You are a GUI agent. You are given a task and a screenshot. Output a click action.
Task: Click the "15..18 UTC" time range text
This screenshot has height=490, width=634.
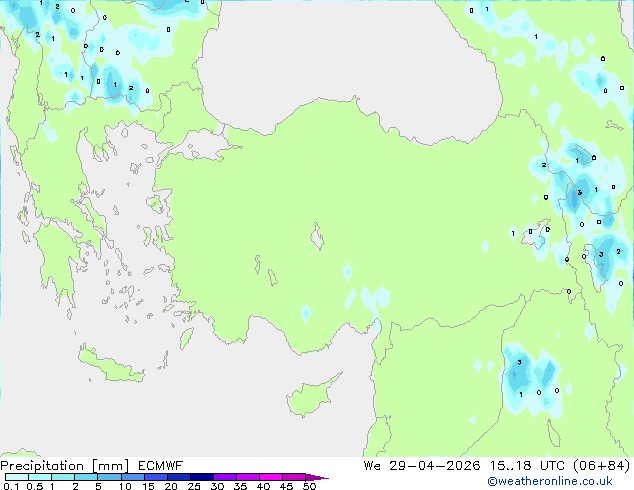pyautogui.click(x=526, y=466)
